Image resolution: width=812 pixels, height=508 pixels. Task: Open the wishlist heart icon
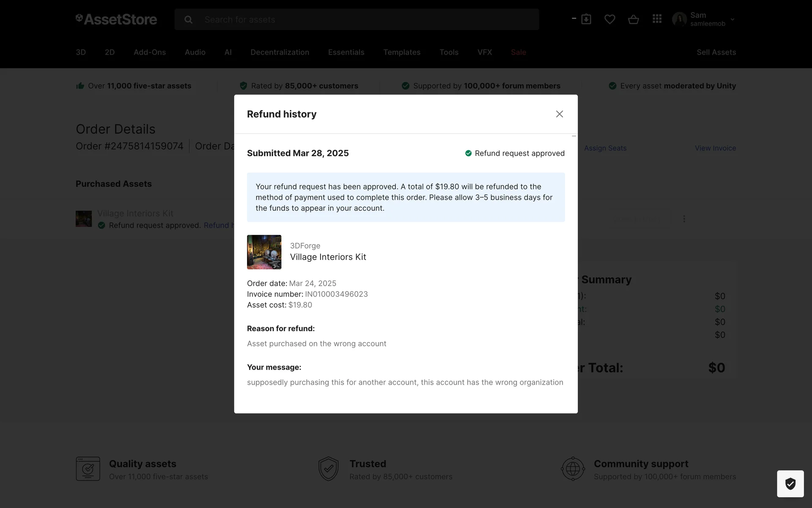pyautogui.click(x=609, y=19)
